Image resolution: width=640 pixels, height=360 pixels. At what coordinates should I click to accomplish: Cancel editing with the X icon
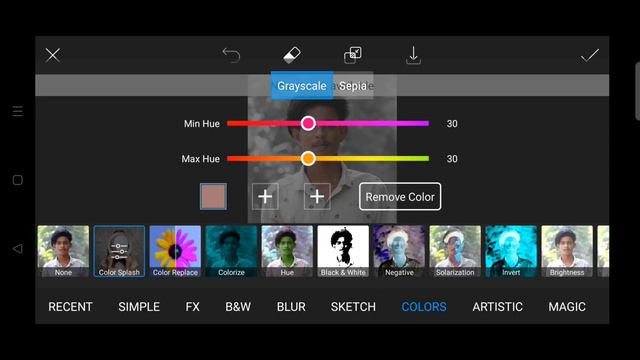pos(53,55)
